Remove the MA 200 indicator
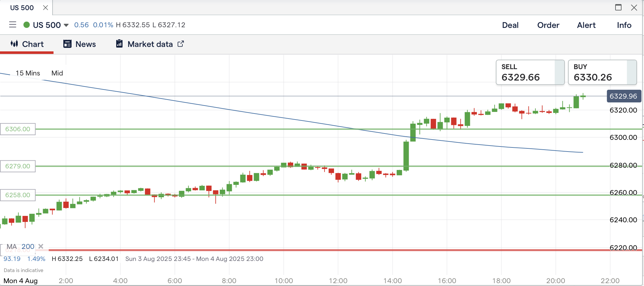 (41, 246)
